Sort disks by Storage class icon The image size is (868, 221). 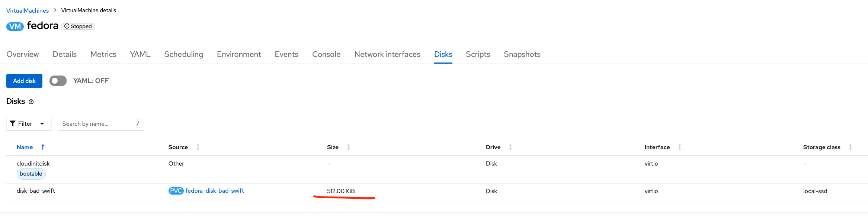tap(851, 147)
